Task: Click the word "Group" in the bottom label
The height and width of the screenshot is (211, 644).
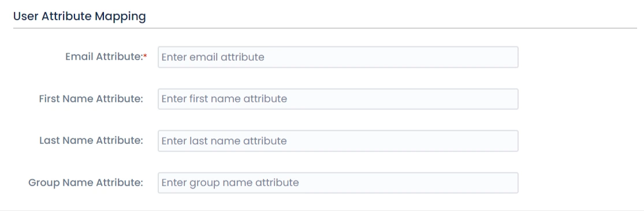Action: tap(44, 183)
